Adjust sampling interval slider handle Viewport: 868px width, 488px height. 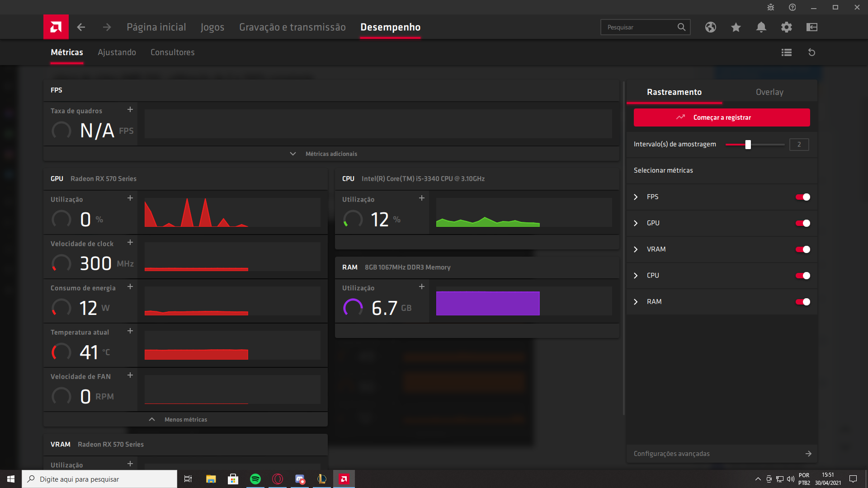click(748, 145)
